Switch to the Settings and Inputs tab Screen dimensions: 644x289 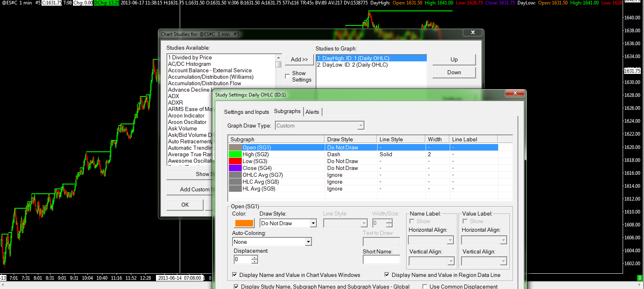246,112
